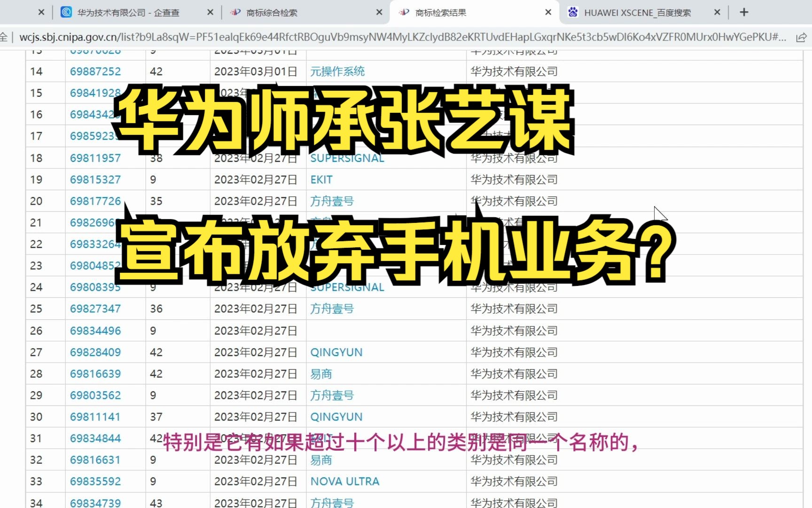
Task: Select the 商标检索结果 tab
Action: (x=440, y=13)
